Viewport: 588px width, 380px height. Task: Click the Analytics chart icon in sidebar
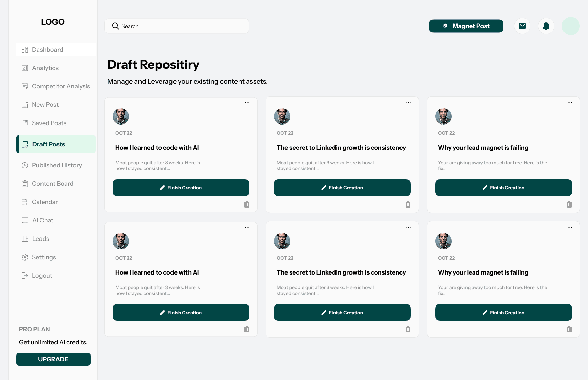[25, 68]
